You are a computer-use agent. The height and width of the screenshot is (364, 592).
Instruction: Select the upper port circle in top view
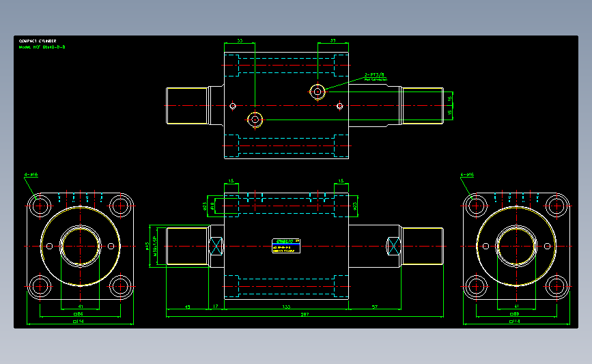click(x=318, y=92)
